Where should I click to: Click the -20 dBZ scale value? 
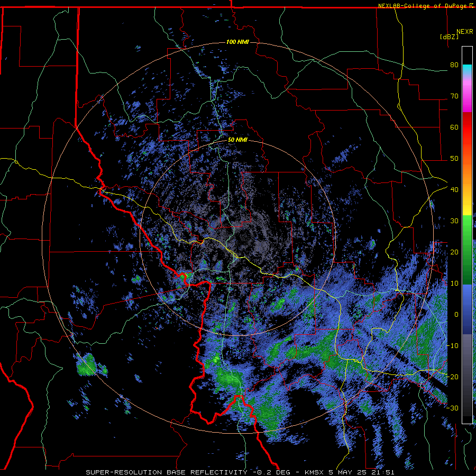coord(452,377)
